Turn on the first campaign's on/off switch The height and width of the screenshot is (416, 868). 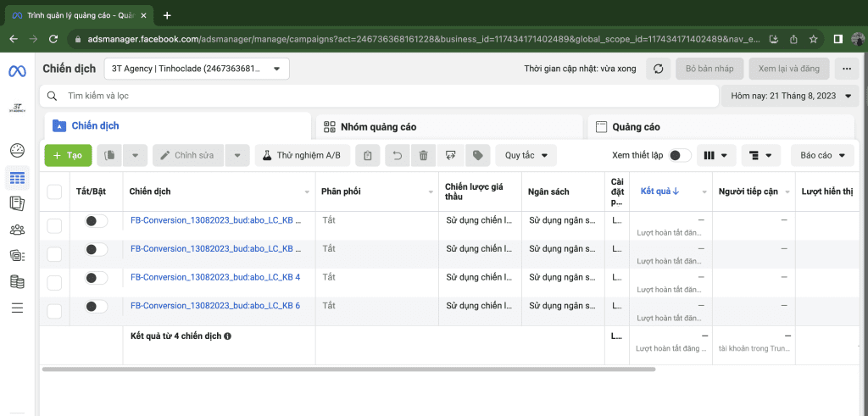(96, 221)
